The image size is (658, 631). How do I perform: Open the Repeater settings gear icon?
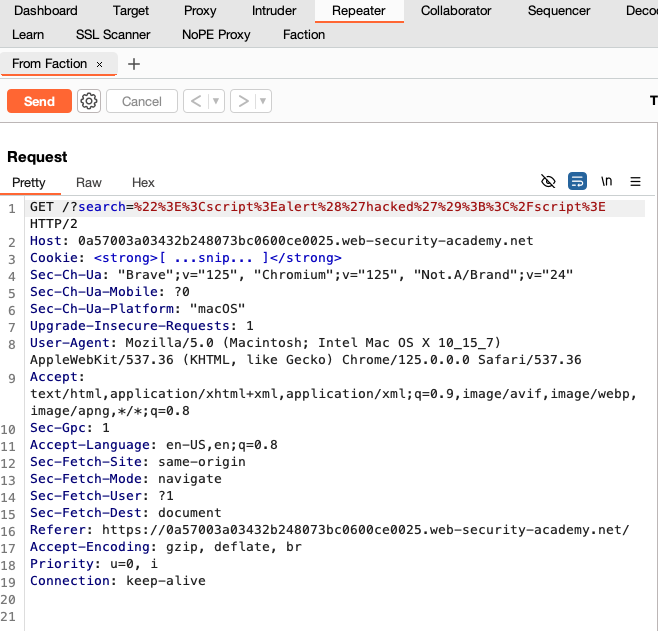[89, 101]
